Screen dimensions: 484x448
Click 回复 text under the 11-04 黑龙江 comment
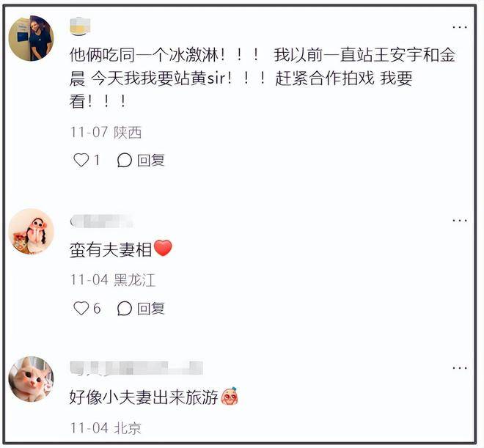(x=150, y=308)
